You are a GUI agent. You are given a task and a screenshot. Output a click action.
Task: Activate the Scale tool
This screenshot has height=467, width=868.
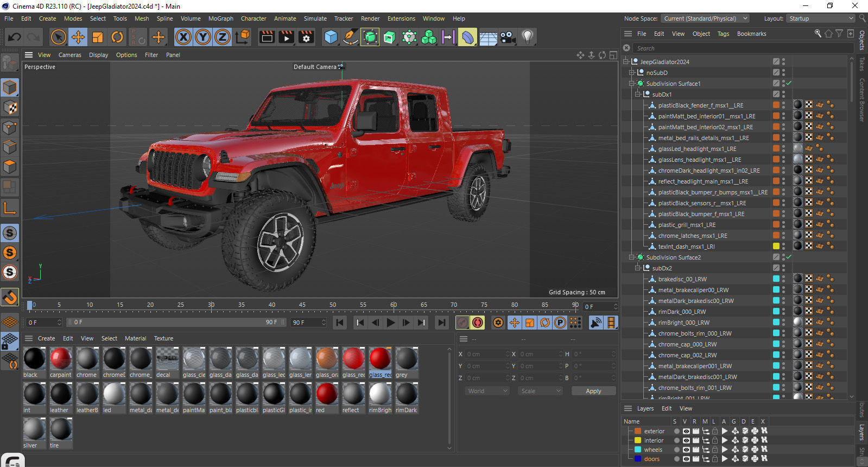pos(98,37)
